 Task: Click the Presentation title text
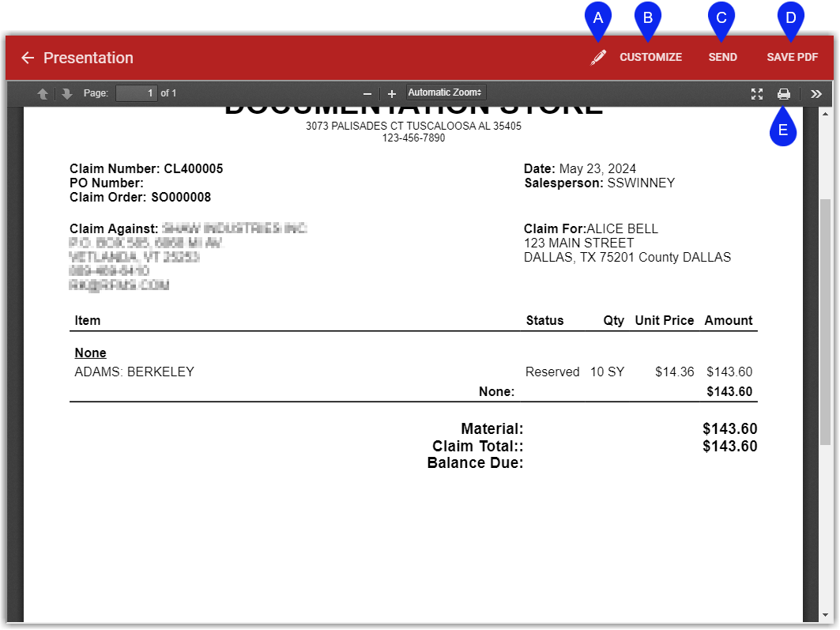coord(89,58)
